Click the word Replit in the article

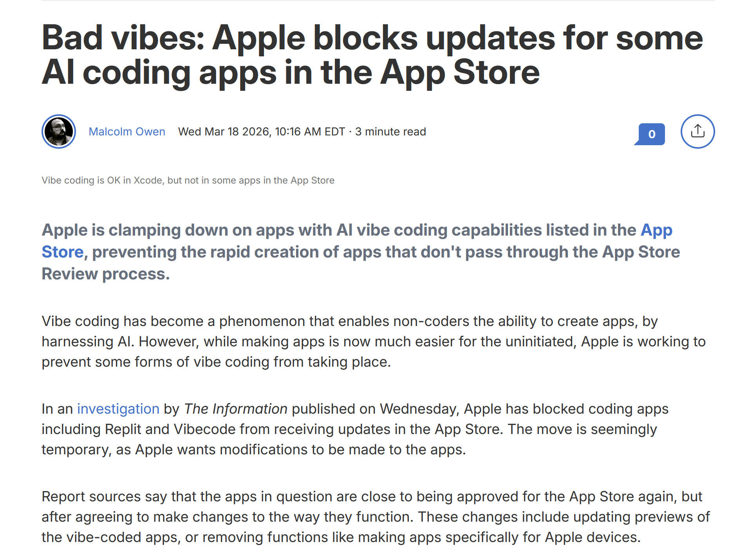[x=123, y=429]
